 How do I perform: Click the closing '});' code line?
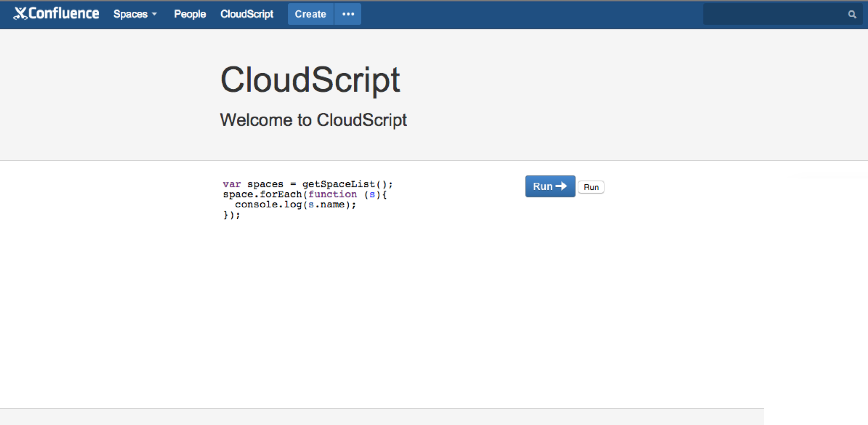click(x=232, y=215)
